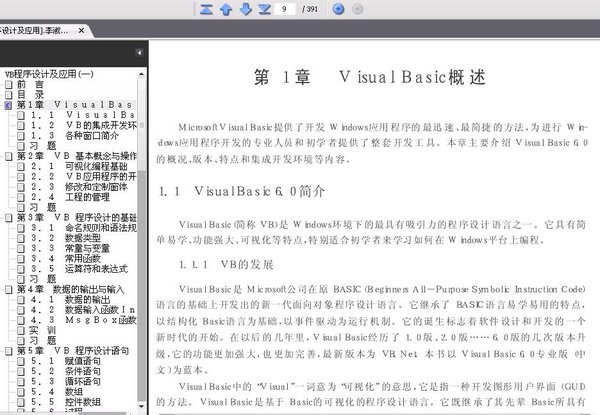Open bookmark 5.3 循环语句
The image size is (600, 415).
(x=65, y=381)
